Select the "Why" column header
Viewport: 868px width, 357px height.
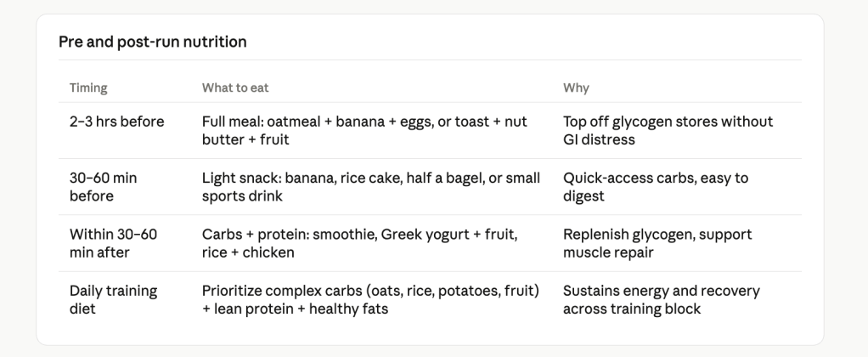[x=576, y=88]
